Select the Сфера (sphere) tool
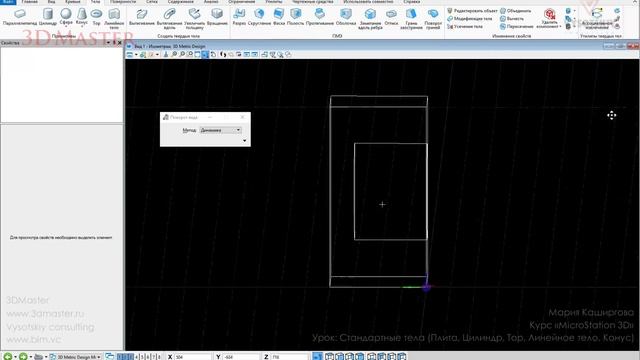 [66, 16]
